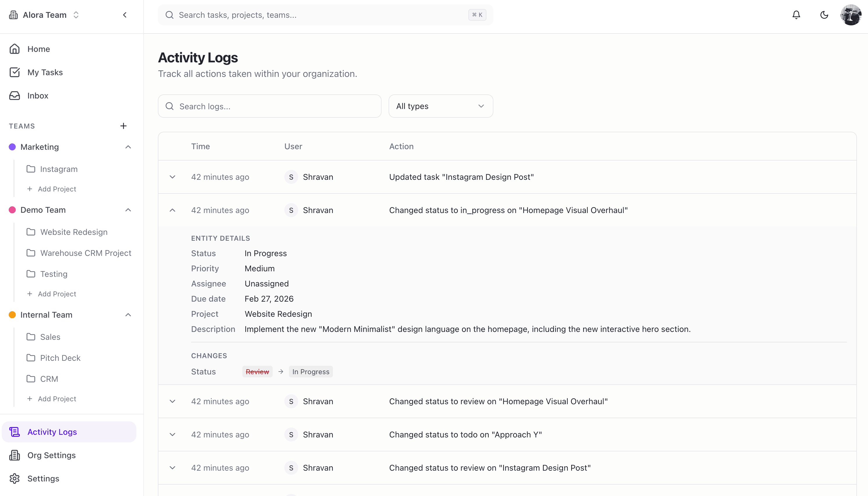Collapse the Internal Team section
The width and height of the screenshot is (868, 496).
[x=128, y=315]
